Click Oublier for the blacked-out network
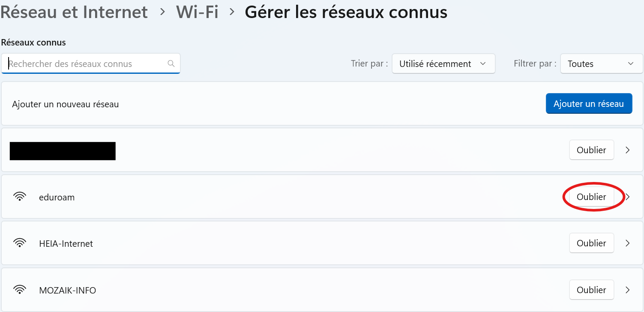644x312 pixels. click(591, 150)
